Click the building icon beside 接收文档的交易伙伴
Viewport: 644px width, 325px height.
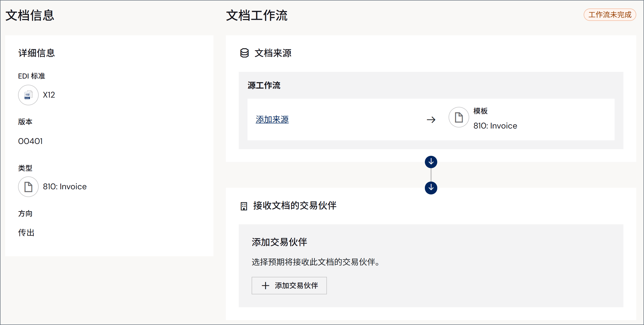(244, 206)
